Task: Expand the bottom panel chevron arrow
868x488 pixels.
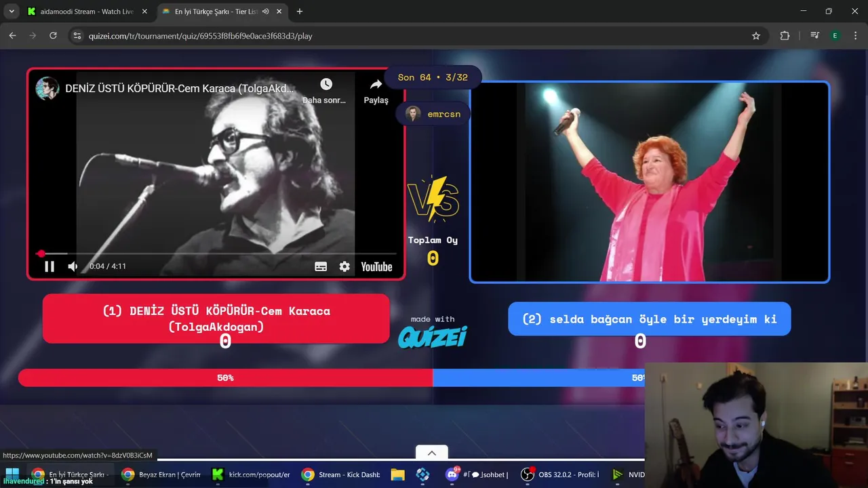Action: pos(432,453)
